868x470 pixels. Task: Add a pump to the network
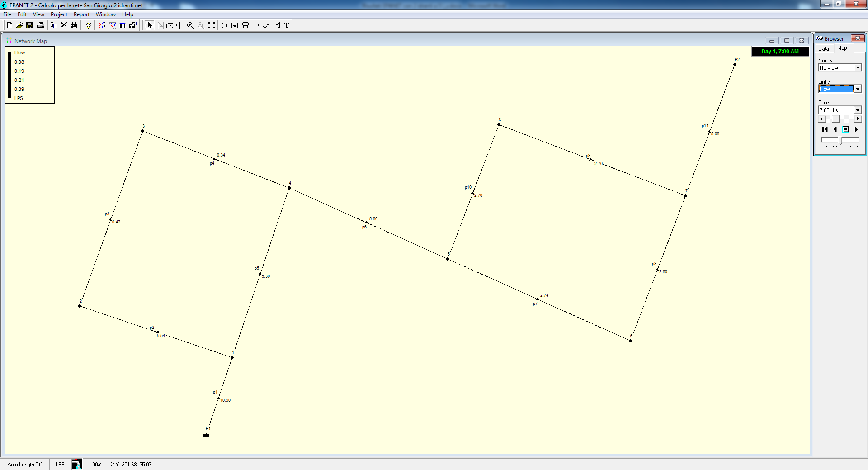click(x=266, y=25)
